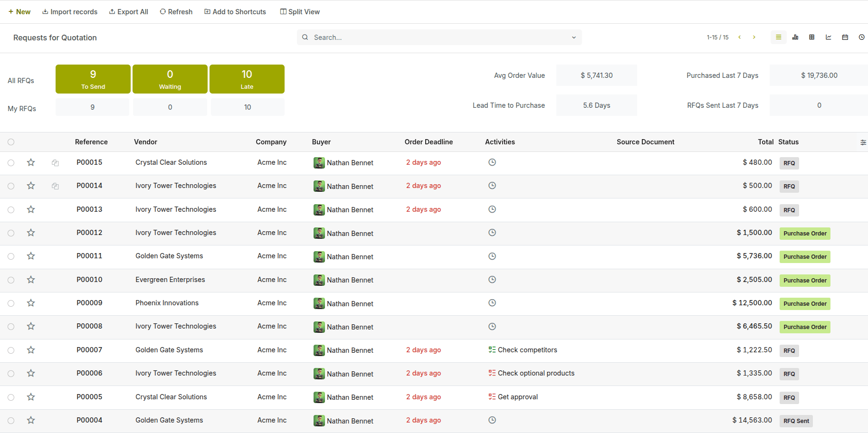Go to next page of records
Image resolution: width=868 pixels, height=433 pixels.
pyautogui.click(x=754, y=37)
